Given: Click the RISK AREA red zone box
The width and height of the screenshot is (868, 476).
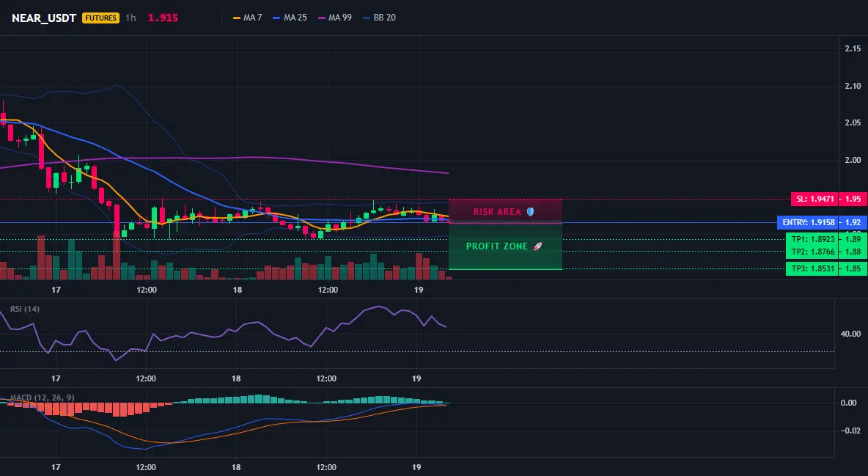Looking at the screenshot, I should pyautogui.click(x=505, y=211).
